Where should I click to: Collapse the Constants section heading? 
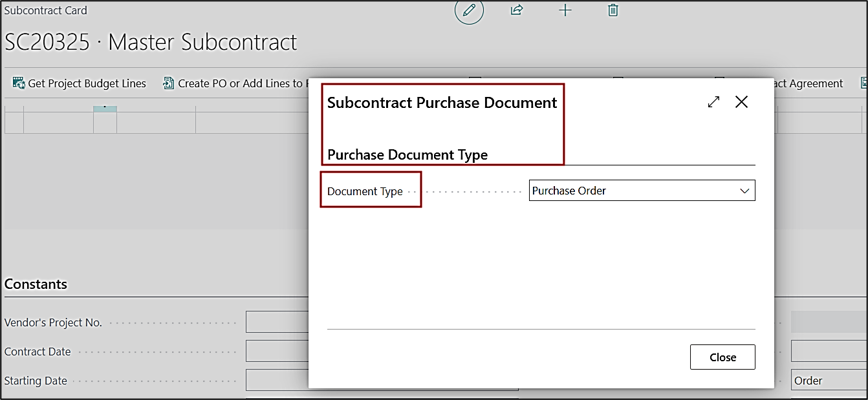click(36, 284)
